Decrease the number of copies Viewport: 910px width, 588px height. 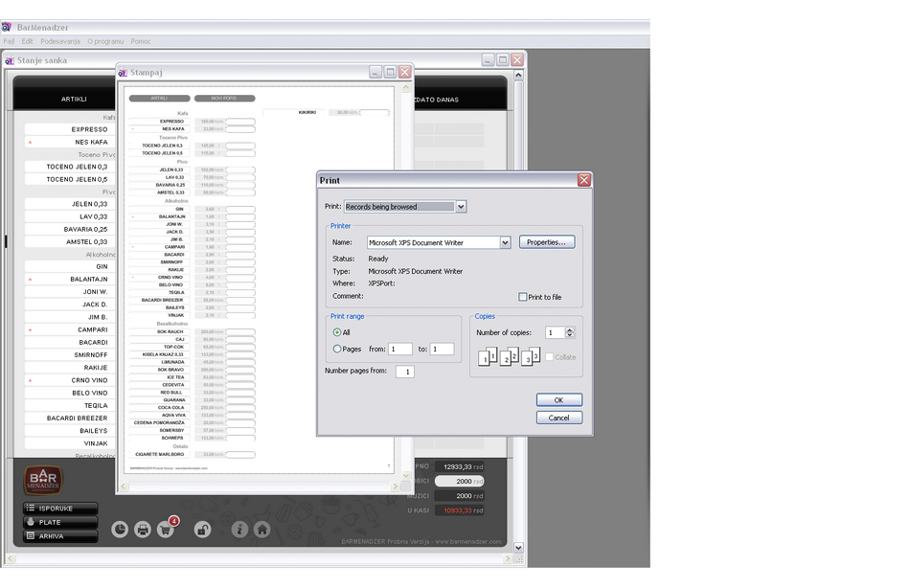(569, 335)
